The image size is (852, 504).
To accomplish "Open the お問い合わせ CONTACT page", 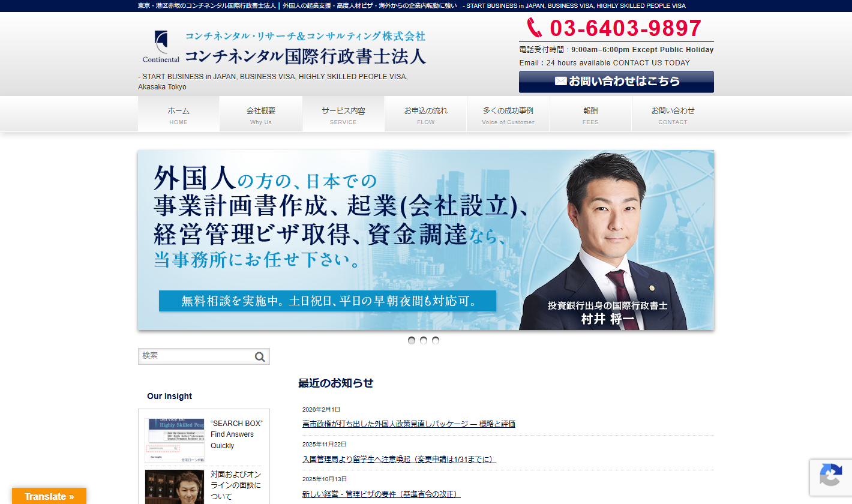I will 673,114.
